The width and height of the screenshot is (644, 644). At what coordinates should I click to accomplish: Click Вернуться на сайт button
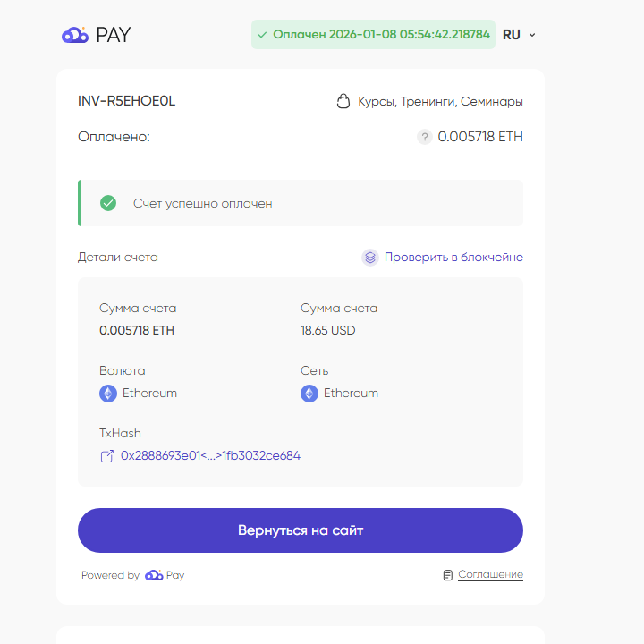301,530
